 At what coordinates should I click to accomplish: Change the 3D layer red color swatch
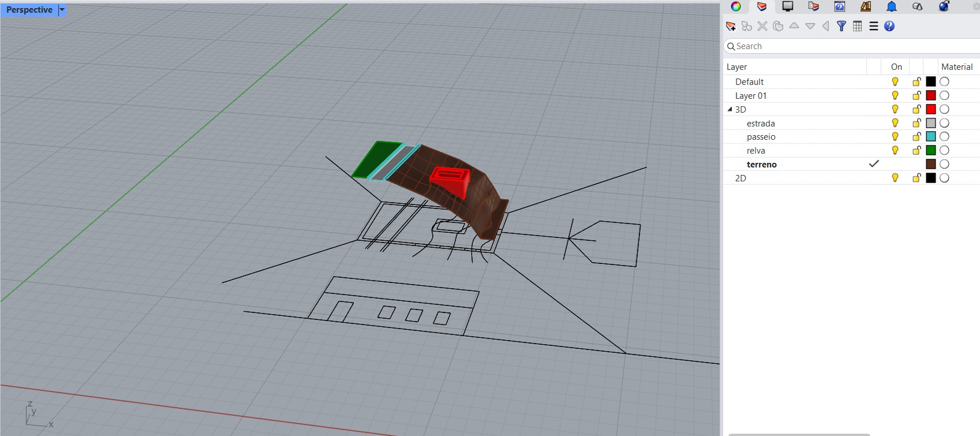(931, 109)
